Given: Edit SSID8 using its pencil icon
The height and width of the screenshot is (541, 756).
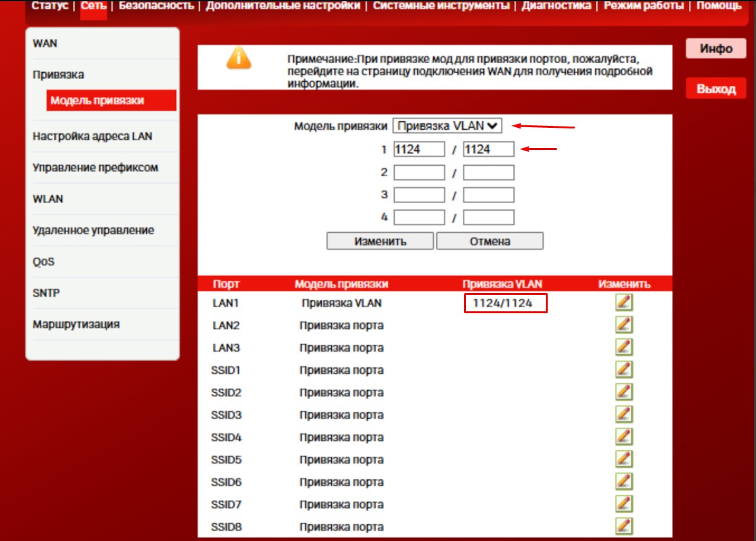Looking at the screenshot, I should (624, 526).
